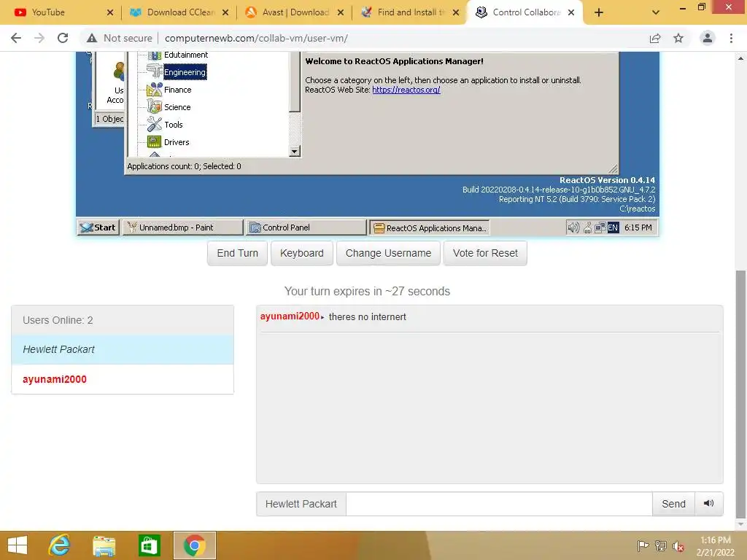This screenshot has width=747, height=560.
Task: Open the ReactOS Start menu
Action: (x=98, y=227)
